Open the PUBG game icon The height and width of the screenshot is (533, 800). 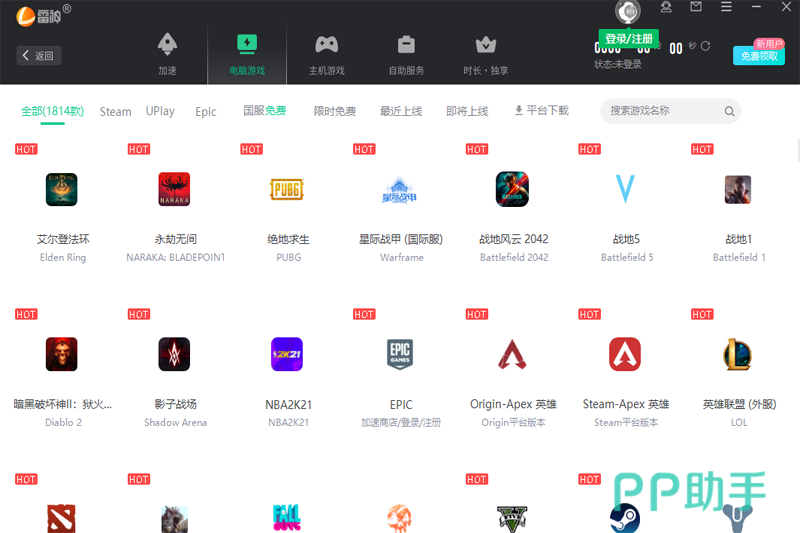(x=287, y=189)
